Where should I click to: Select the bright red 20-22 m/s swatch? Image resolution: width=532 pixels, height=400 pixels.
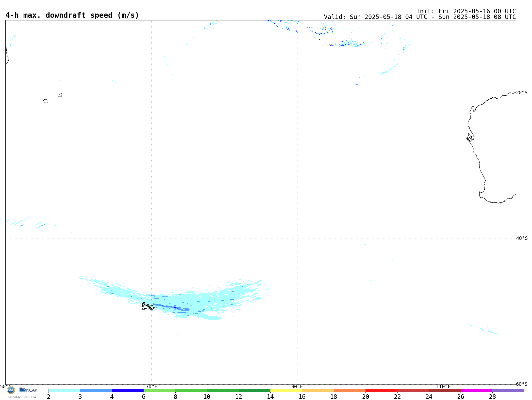382,391
